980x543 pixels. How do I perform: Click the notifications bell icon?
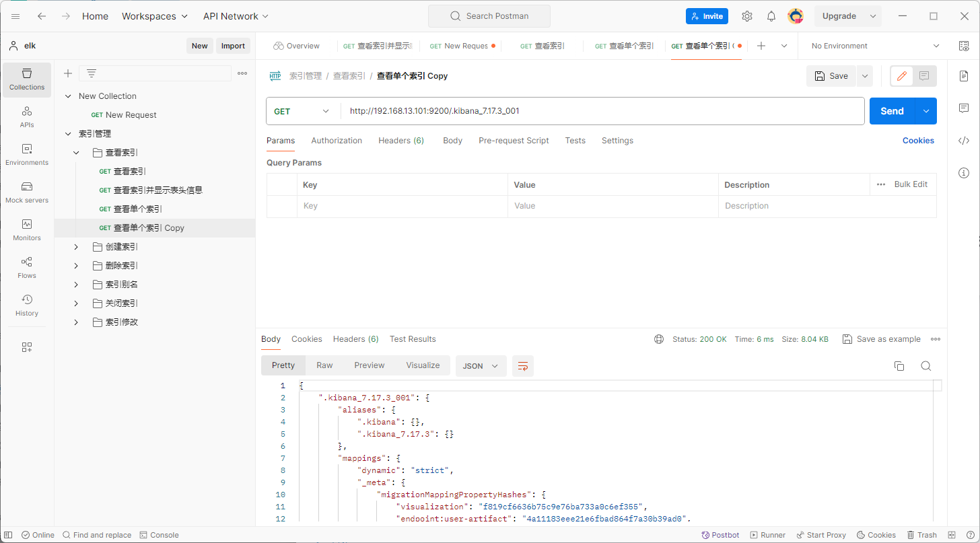coord(771,16)
